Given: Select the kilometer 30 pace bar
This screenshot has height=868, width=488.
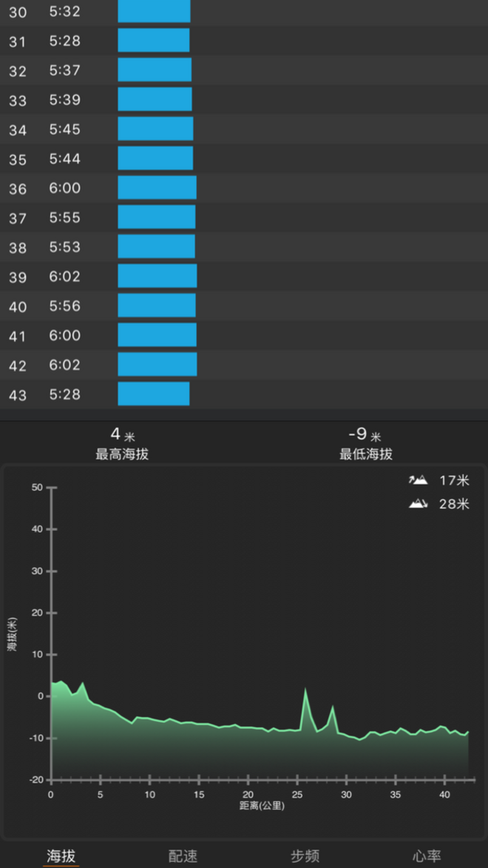Looking at the screenshot, I should point(154,12).
